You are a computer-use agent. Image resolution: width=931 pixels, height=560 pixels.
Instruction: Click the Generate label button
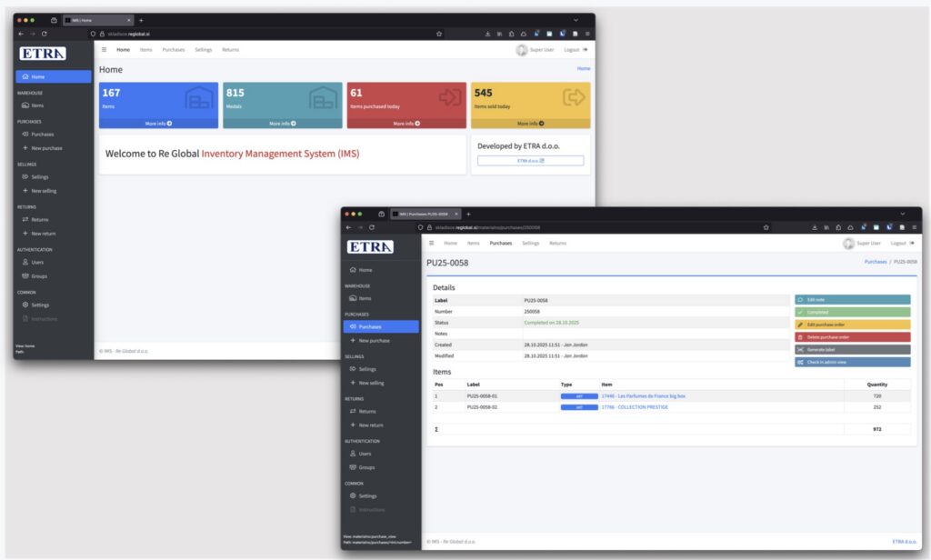(x=851, y=349)
